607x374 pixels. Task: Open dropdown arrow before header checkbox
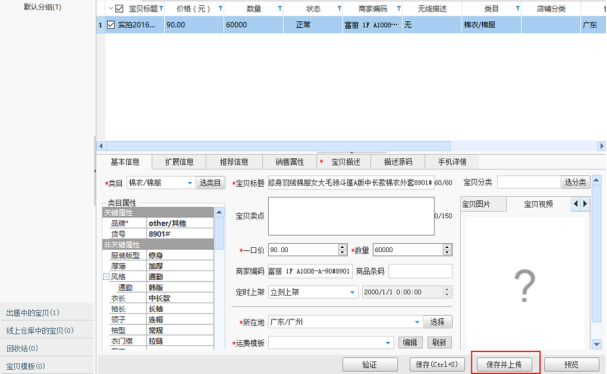pyautogui.click(x=111, y=8)
